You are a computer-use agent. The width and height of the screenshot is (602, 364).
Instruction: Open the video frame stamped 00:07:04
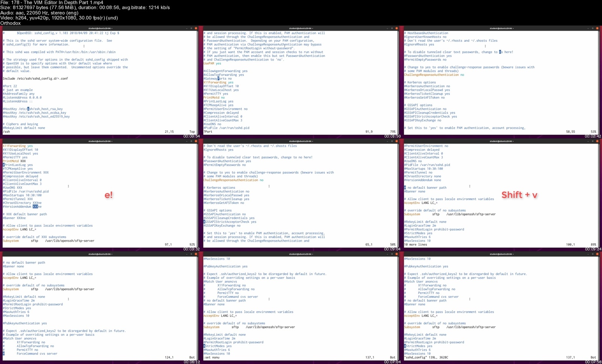tap(301, 307)
